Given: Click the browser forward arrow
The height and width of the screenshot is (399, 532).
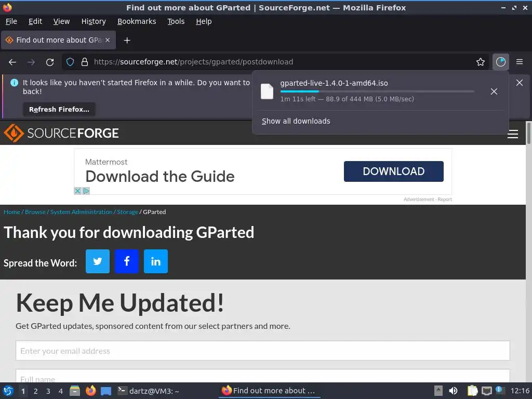Looking at the screenshot, I should click(31, 62).
